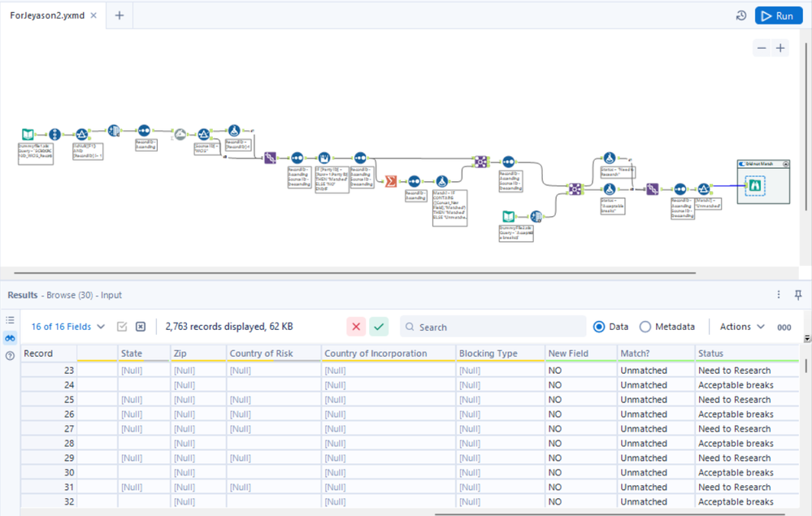Click the Blocking Type column header
The width and height of the screenshot is (812, 516).
tap(500, 353)
